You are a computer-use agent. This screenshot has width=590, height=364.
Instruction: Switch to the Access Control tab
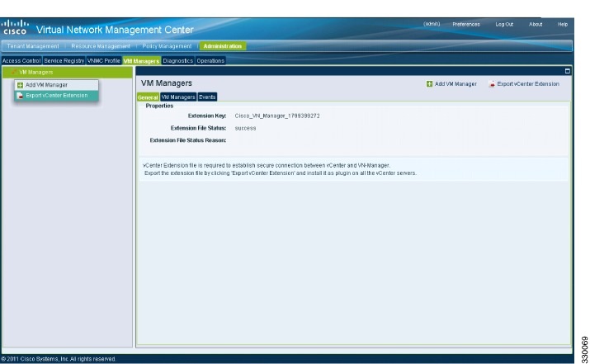coord(21,60)
